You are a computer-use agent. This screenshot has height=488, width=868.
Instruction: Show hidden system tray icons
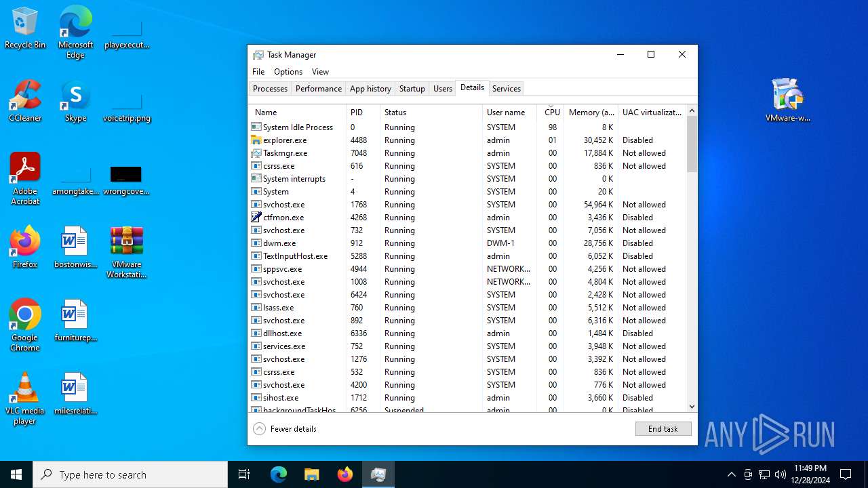tap(731, 474)
